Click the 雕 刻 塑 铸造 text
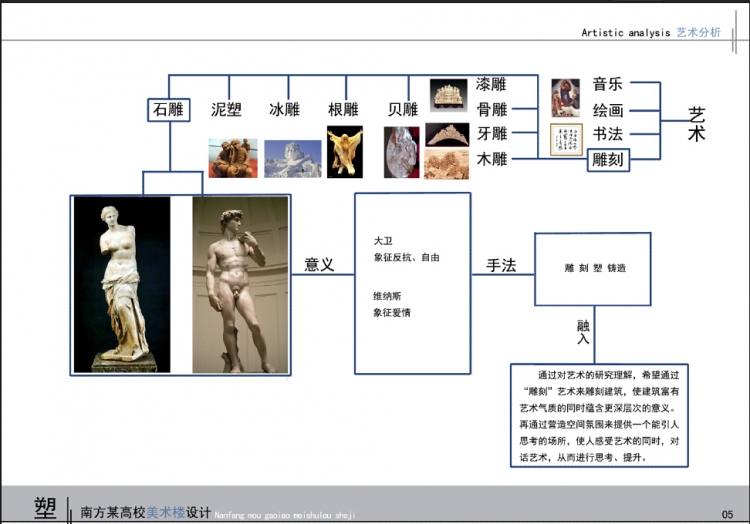This screenshot has height=524, width=750. [595, 268]
